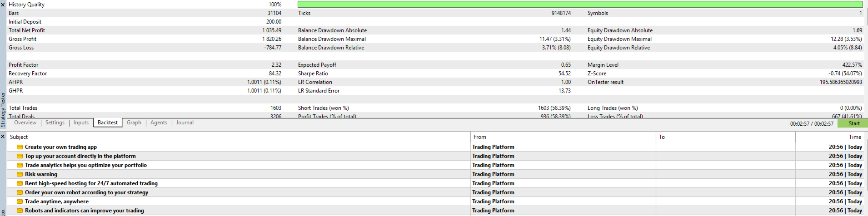The image size is (868, 216).
Task: Click envelope icon of 'Trade anytime, anywhere' message
Action: 20,201
